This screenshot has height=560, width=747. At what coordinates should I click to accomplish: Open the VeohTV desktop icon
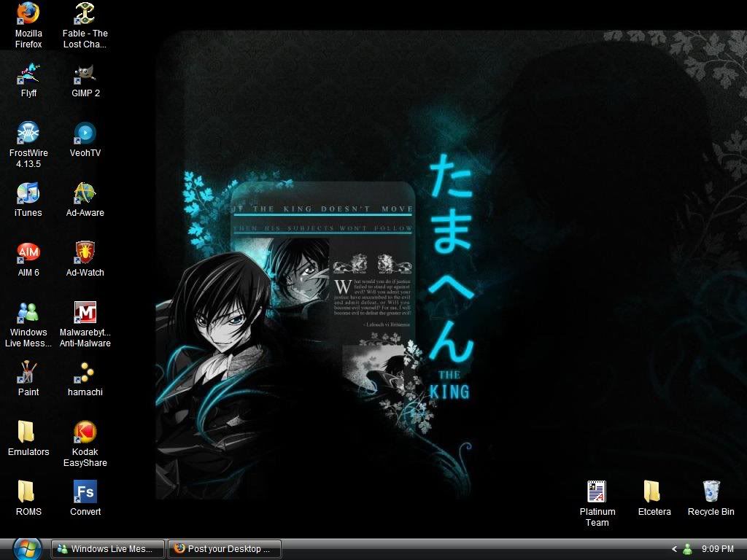tap(85, 134)
